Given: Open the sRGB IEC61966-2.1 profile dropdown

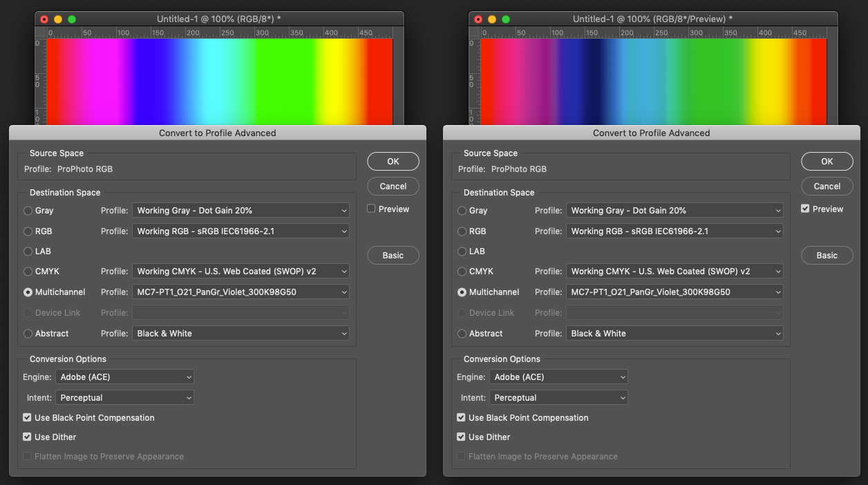Looking at the screenshot, I should pyautogui.click(x=240, y=231).
